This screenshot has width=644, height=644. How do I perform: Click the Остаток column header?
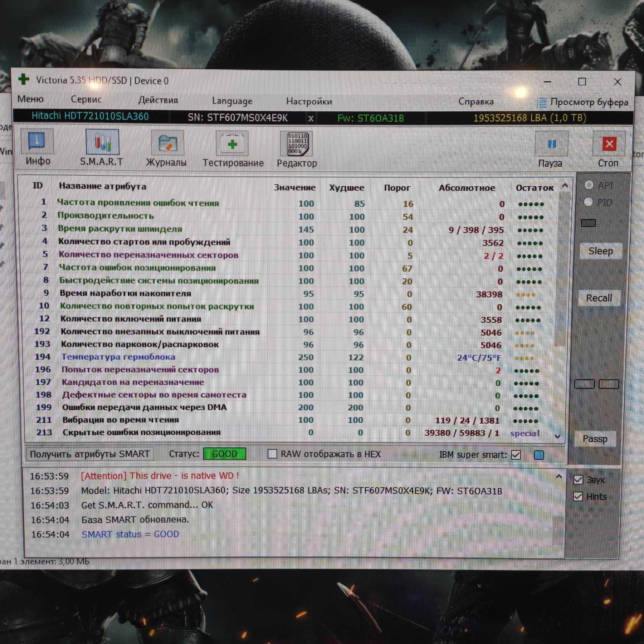tap(535, 188)
